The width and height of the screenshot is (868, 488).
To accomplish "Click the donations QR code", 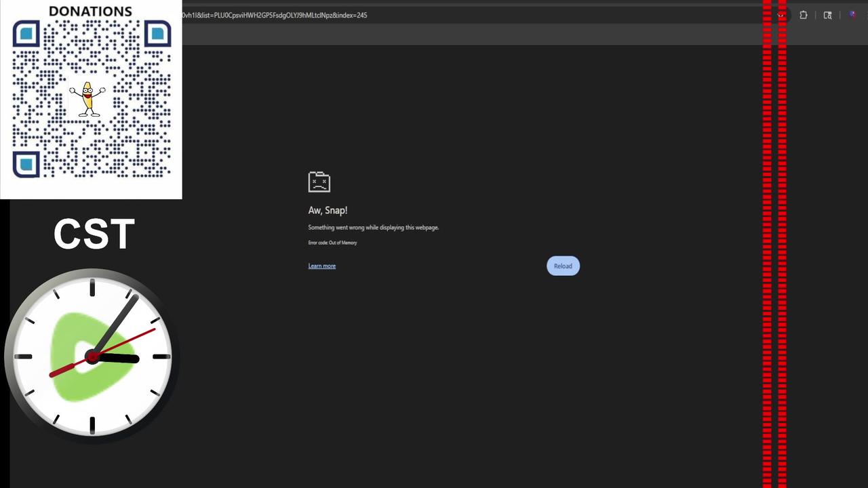I will pyautogui.click(x=92, y=99).
